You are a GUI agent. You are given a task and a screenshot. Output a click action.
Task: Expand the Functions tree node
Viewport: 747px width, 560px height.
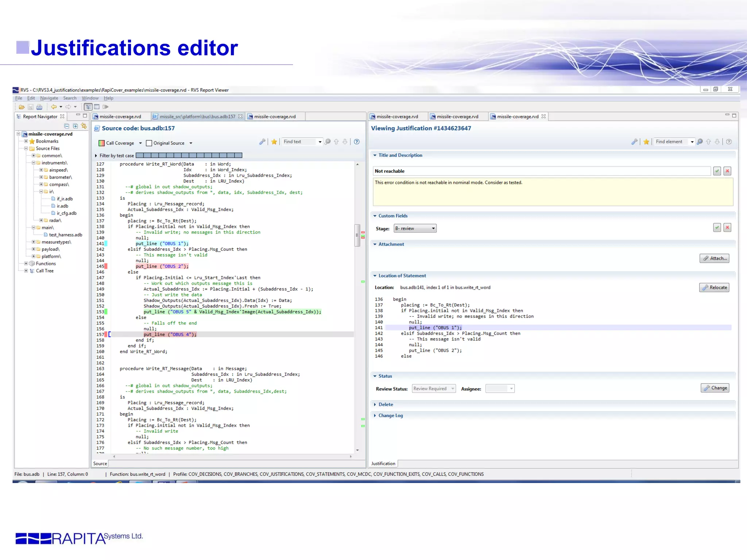coord(26,264)
